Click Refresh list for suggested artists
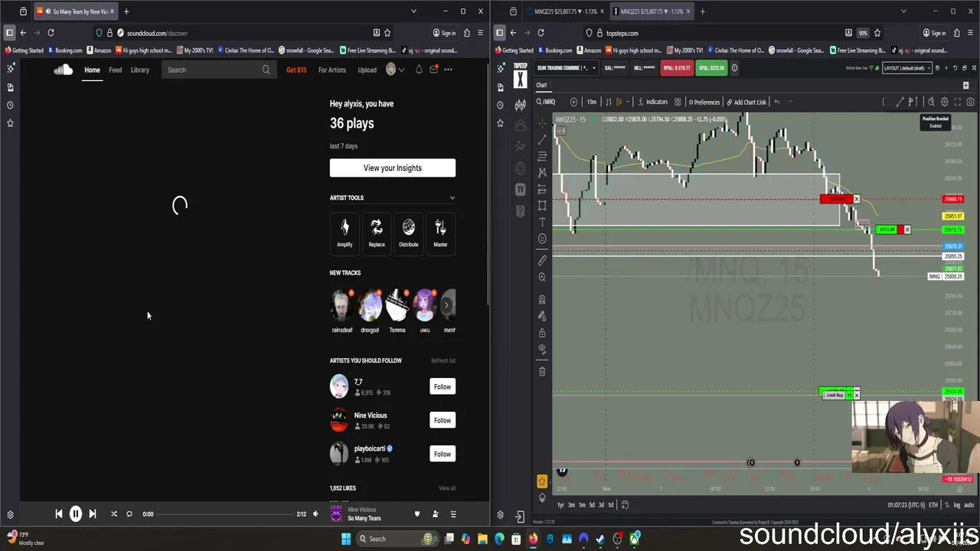 [443, 360]
